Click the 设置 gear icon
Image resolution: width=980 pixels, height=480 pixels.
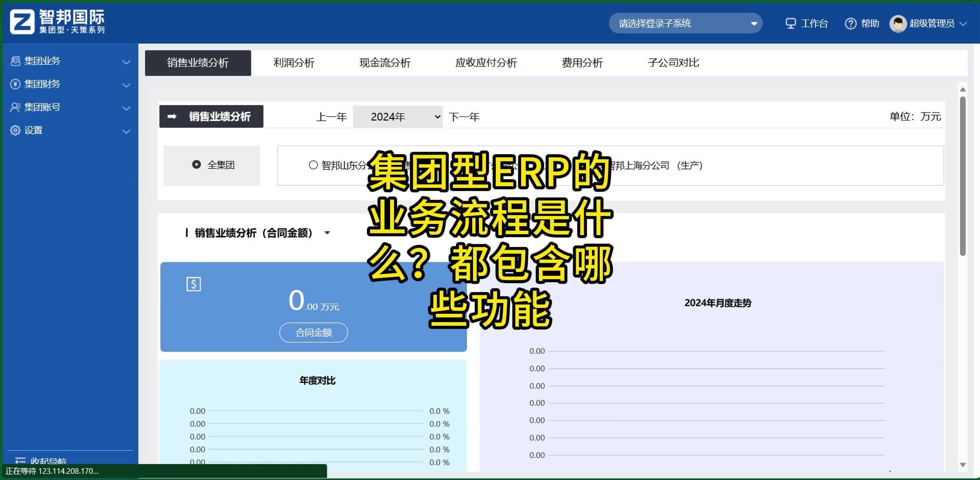click(x=16, y=130)
